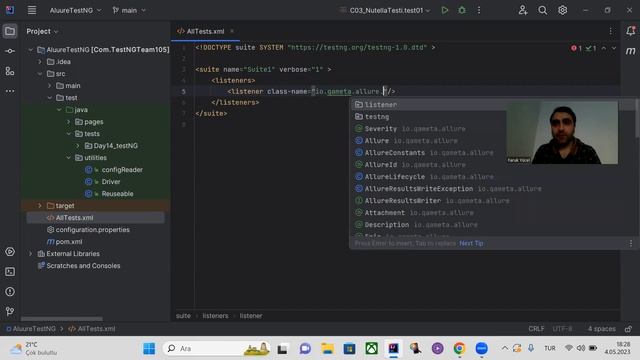Click AllureTestNG in navigation bar
The image size is (640, 360).
tap(31, 329)
